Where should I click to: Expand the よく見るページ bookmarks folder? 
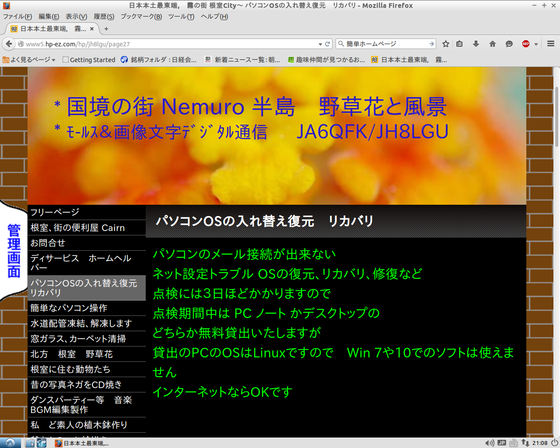pos(29,60)
